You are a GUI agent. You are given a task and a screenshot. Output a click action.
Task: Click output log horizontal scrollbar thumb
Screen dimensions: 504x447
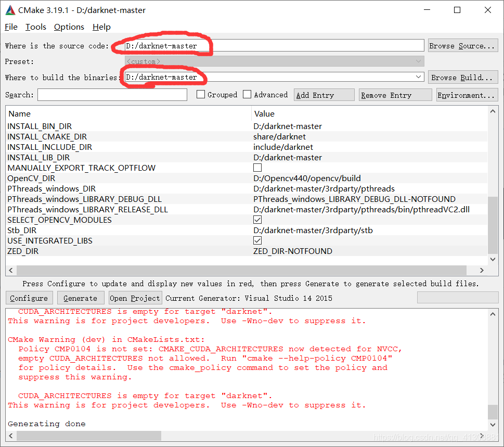[89, 436]
